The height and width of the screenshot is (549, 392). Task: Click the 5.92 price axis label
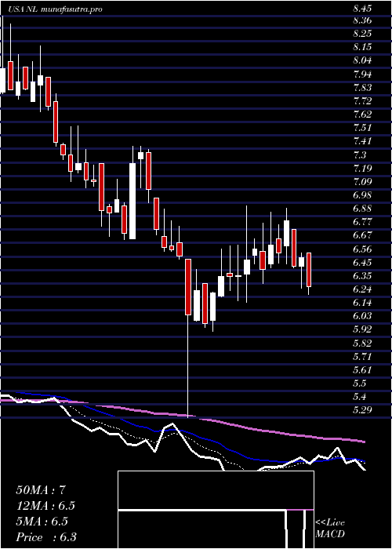[362, 329]
